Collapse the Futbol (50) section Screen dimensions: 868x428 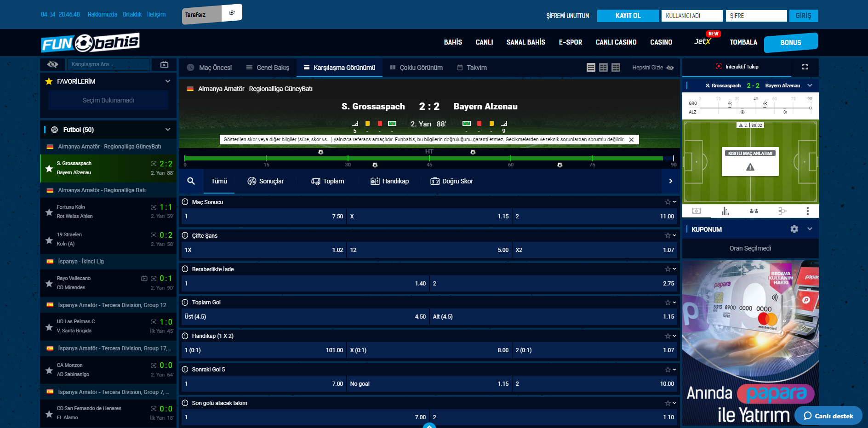[168, 130]
